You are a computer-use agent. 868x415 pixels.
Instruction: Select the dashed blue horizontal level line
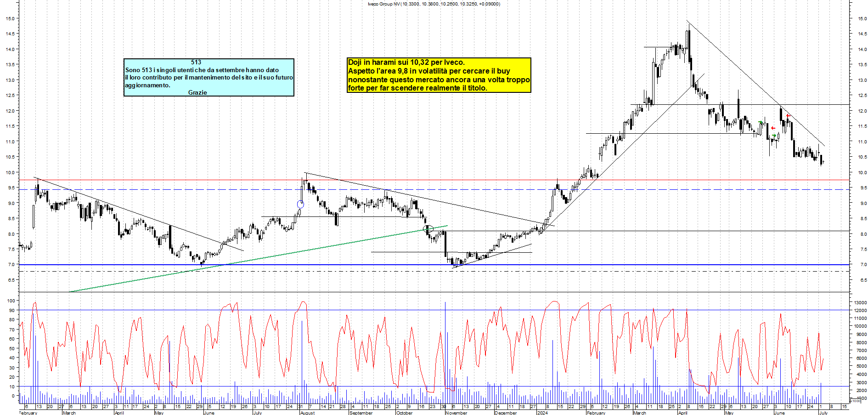click(x=434, y=189)
